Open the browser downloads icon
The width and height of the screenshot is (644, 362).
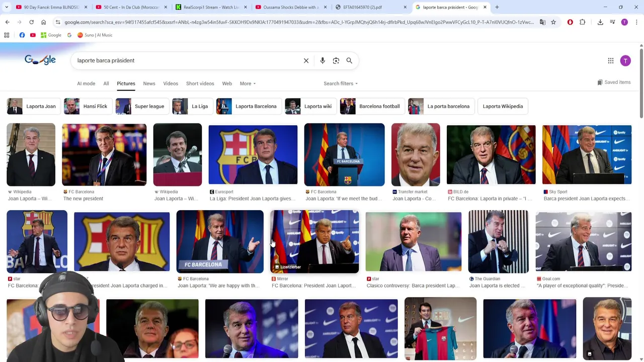[x=600, y=22]
